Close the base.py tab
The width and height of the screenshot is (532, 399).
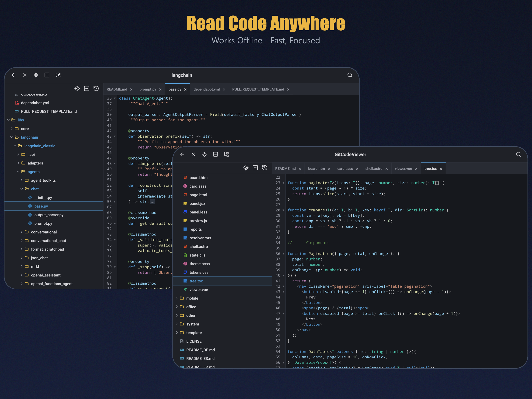click(x=185, y=90)
